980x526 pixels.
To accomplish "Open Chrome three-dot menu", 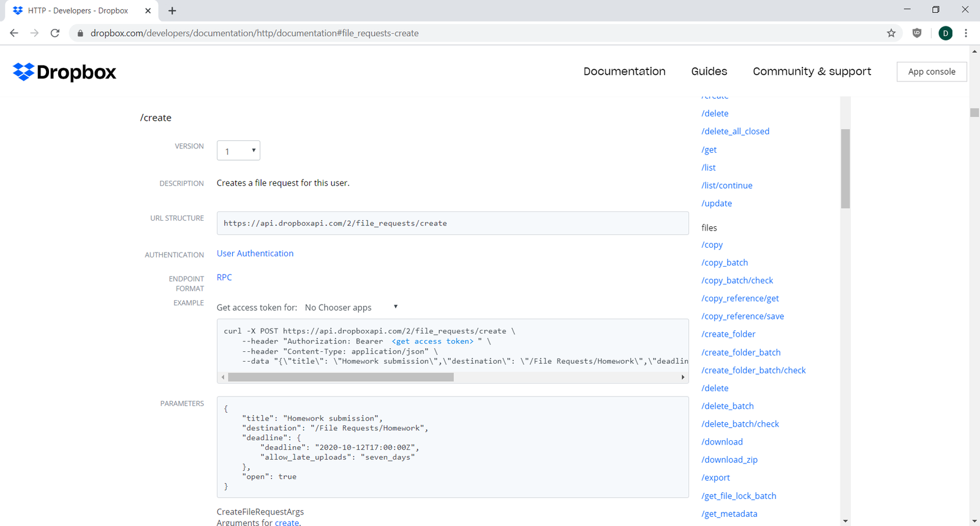I will (x=966, y=33).
